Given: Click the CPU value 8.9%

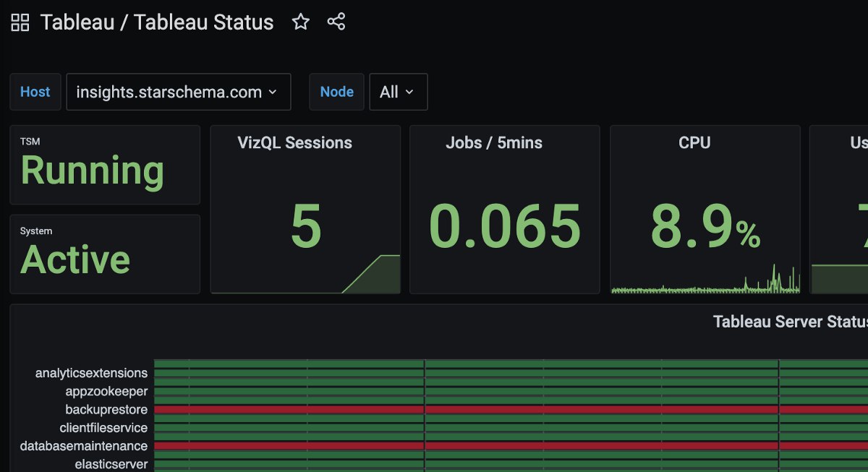Looking at the screenshot, I should (x=705, y=226).
